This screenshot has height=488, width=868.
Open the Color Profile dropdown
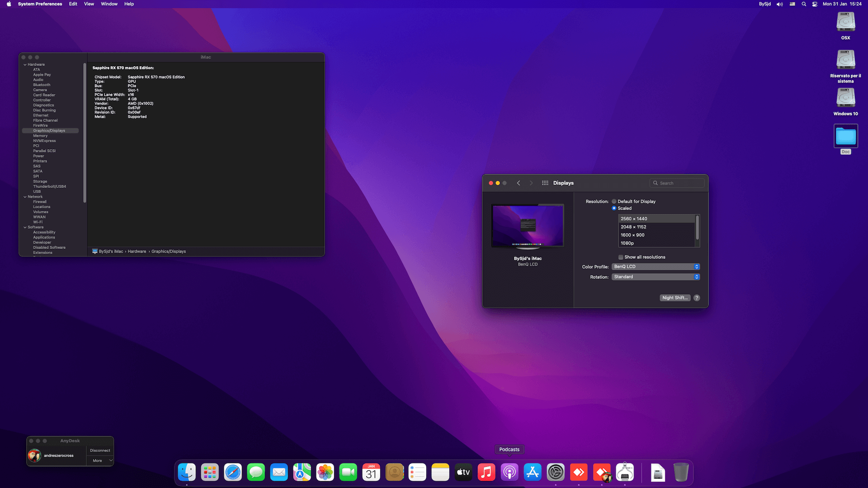click(656, 267)
